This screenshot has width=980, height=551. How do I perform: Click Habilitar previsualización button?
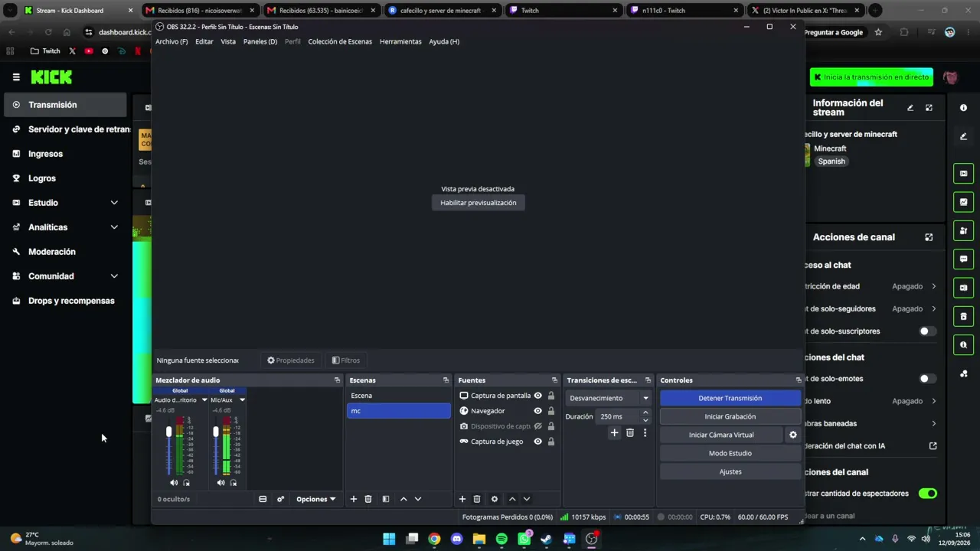(479, 203)
